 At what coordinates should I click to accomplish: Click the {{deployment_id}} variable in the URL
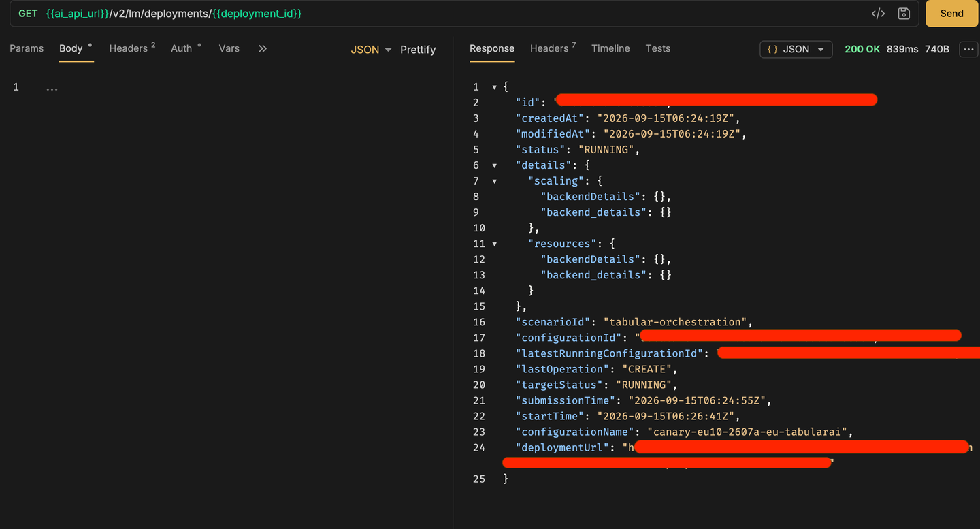tap(257, 14)
